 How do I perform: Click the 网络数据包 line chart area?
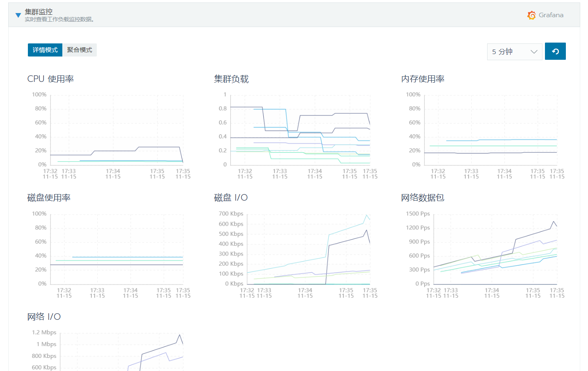[x=495, y=249]
